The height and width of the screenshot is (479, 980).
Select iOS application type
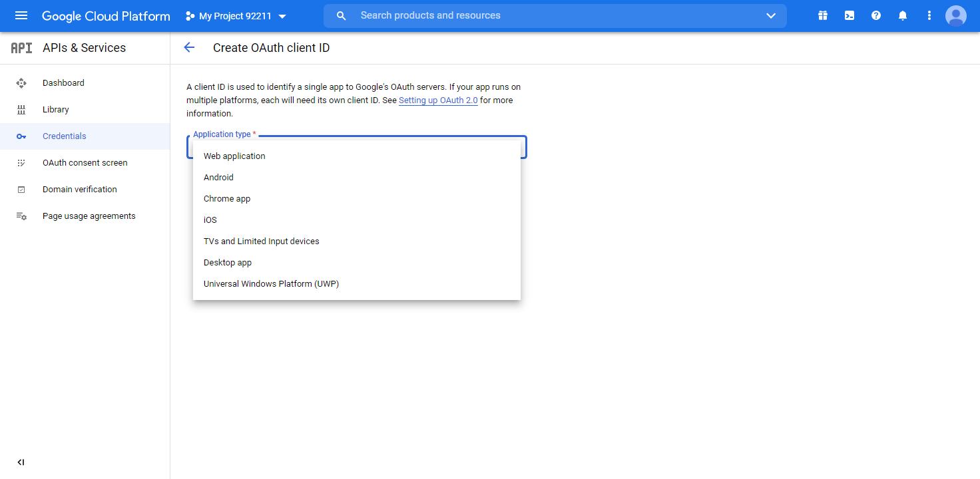point(357,220)
